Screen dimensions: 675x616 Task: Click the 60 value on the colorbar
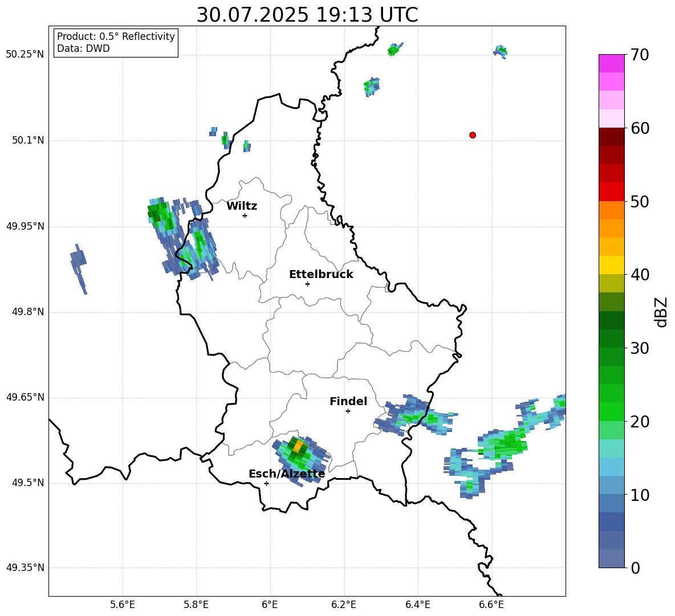point(640,128)
